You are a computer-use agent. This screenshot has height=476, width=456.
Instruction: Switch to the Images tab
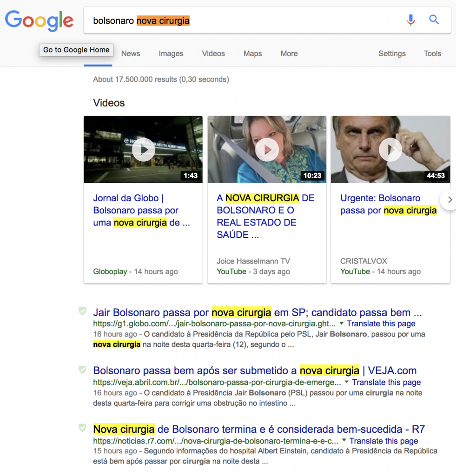[171, 53]
